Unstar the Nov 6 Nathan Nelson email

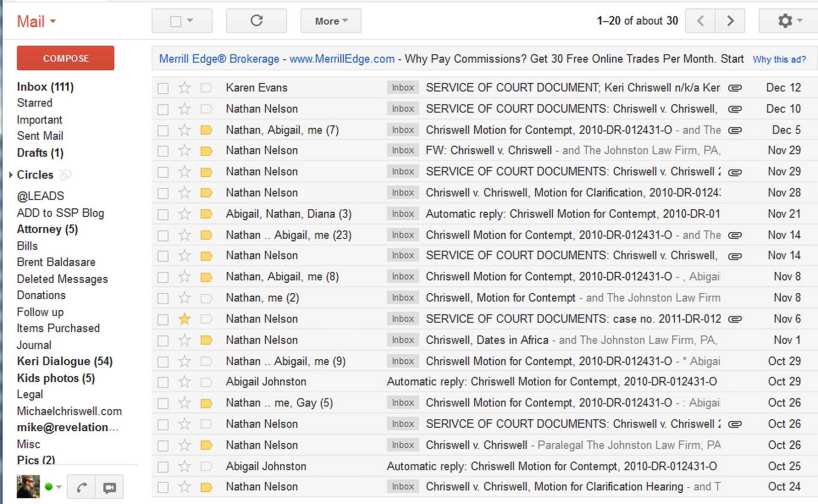click(184, 319)
